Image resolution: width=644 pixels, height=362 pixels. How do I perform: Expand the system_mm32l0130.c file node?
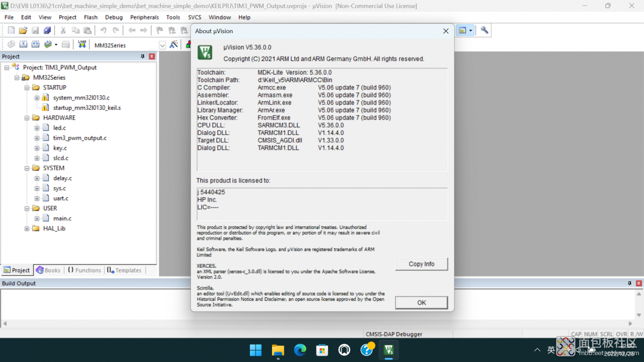(37, 98)
